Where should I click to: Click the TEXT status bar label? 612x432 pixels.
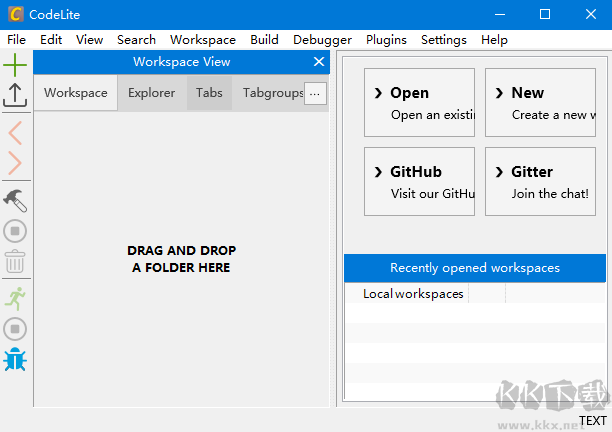pyautogui.click(x=592, y=421)
